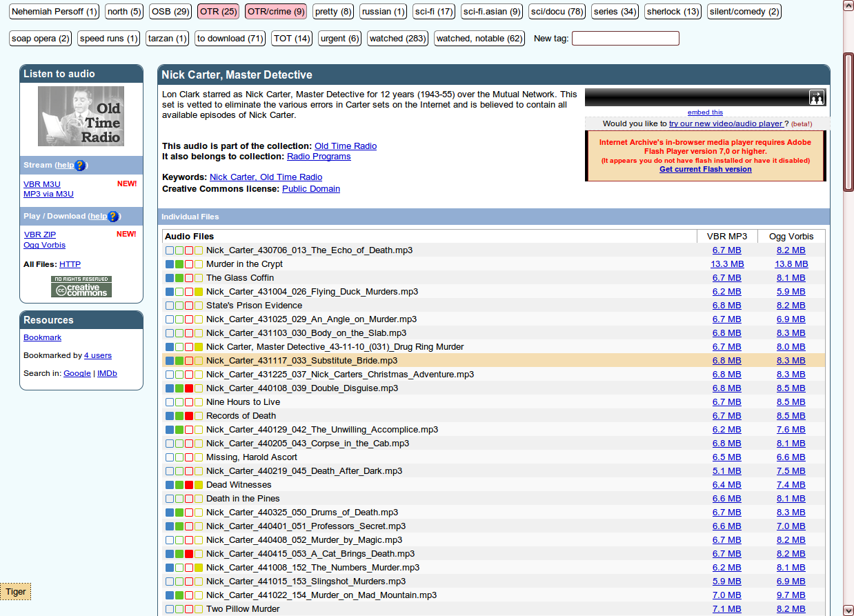This screenshot has height=616, width=854.
Task: Open the All Files HTTP link
Action: (x=70, y=264)
